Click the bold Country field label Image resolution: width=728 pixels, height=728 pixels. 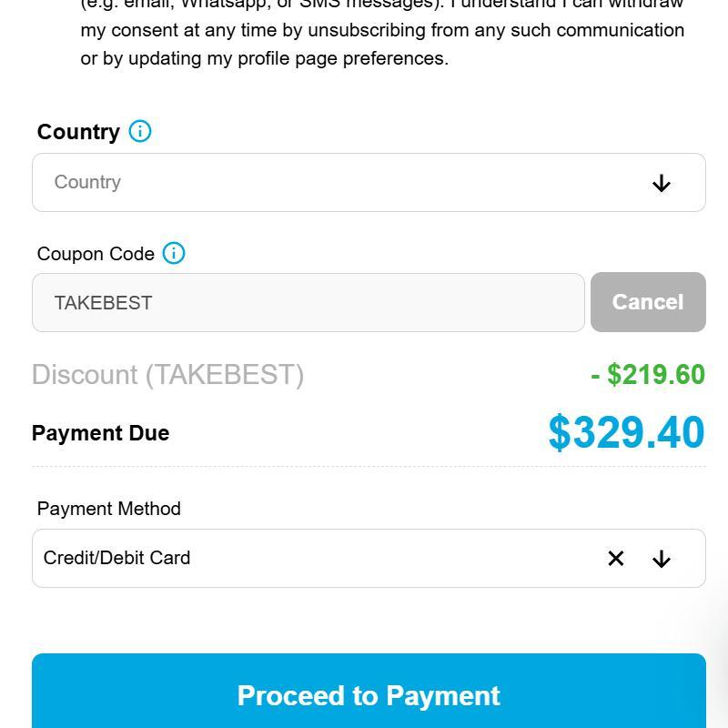pyautogui.click(x=78, y=132)
